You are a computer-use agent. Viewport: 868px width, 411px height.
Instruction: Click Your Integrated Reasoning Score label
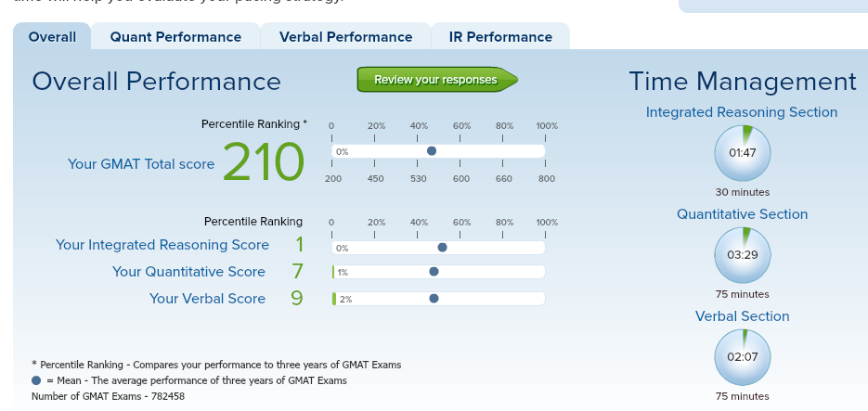[162, 245]
